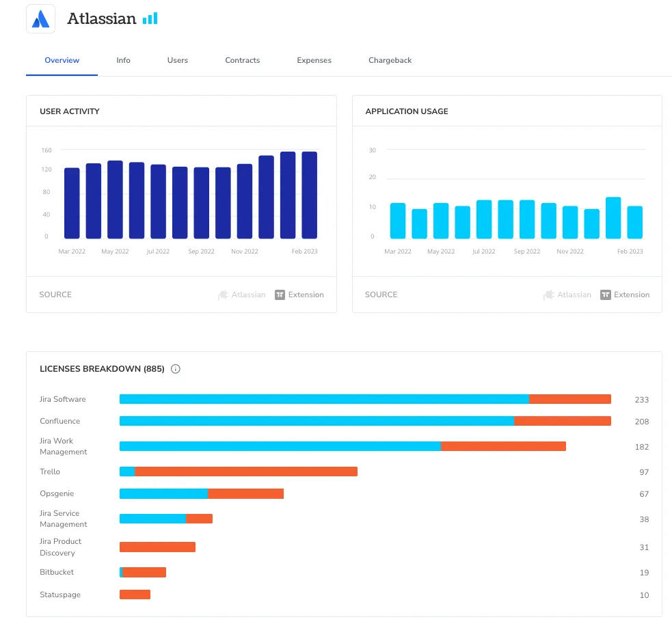This screenshot has width=672, height=628.
Task: Click the Extension source label under Application Usage
Action: click(632, 295)
